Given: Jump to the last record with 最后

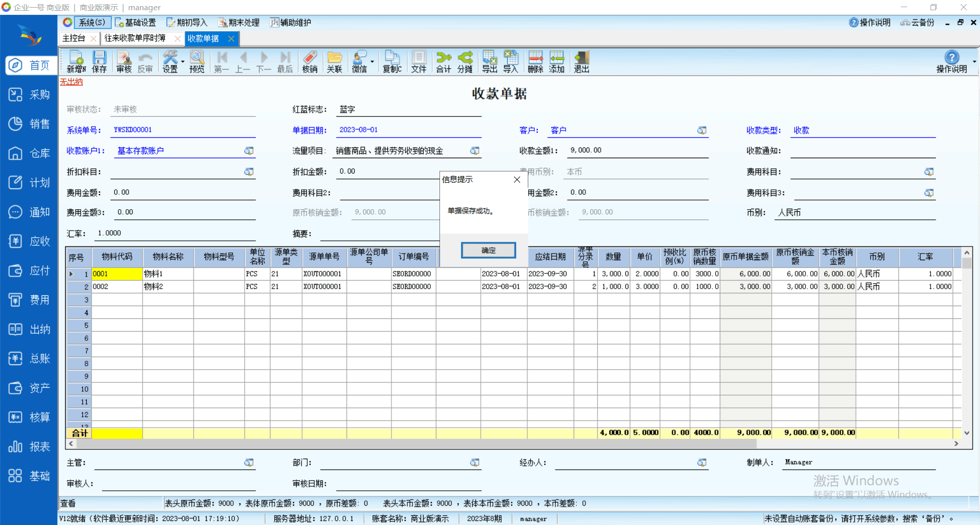Looking at the screenshot, I should pos(285,62).
